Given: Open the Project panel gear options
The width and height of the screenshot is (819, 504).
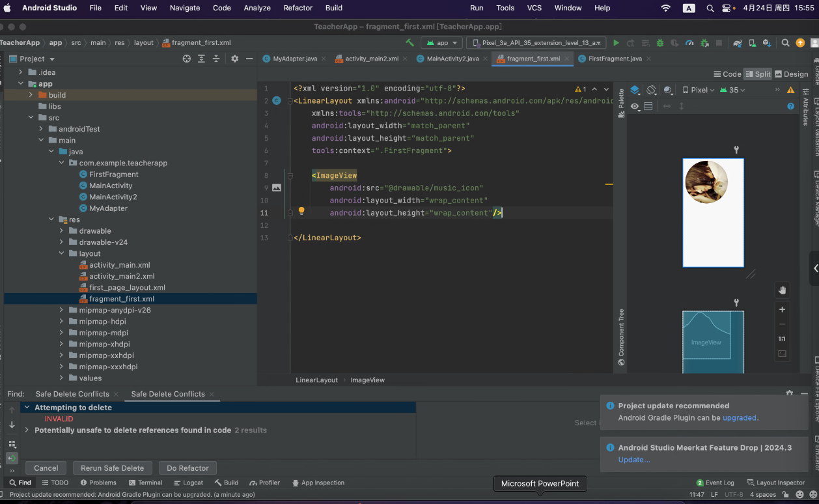Looking at the screenshot, I should tap(234, 59).
